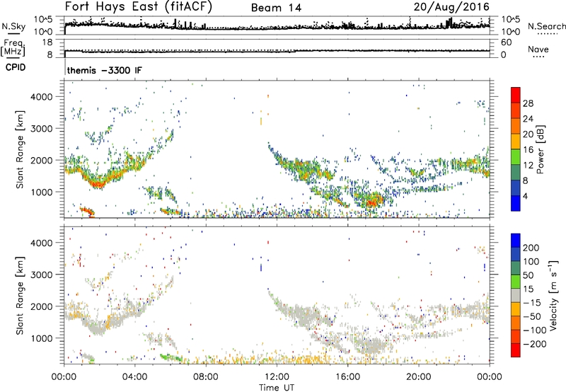Click the 'CPID' label
This screenshot has height=392, width=566.
tap(16, 67)
